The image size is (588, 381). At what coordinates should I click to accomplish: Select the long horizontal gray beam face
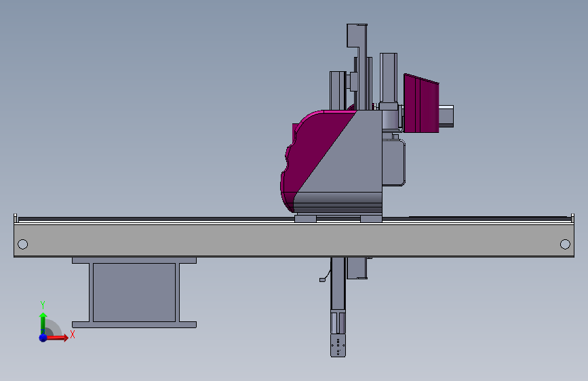[294, 241]
